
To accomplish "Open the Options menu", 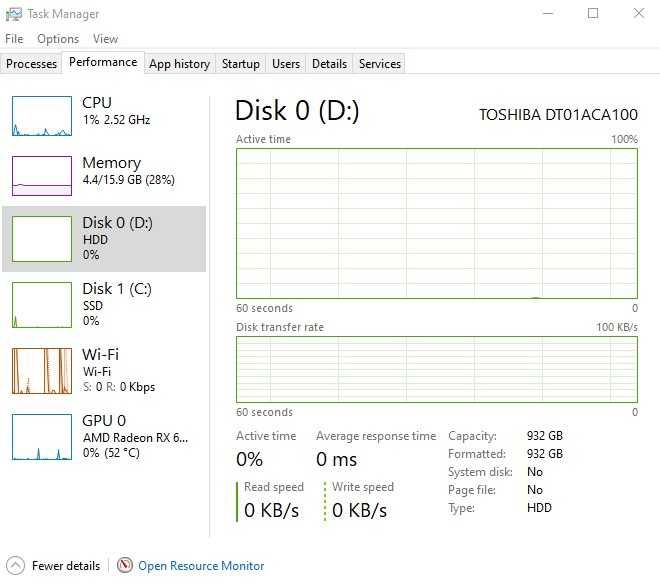I will 58,39.
